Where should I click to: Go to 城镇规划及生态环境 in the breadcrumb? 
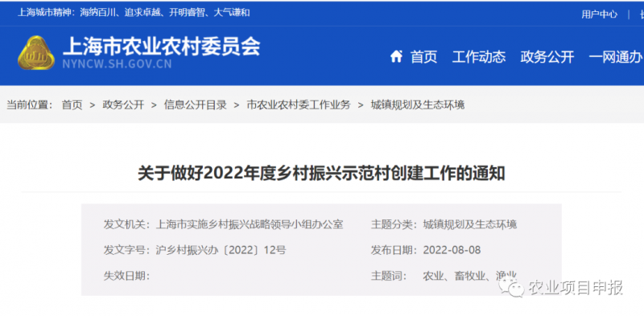(418, 105)
